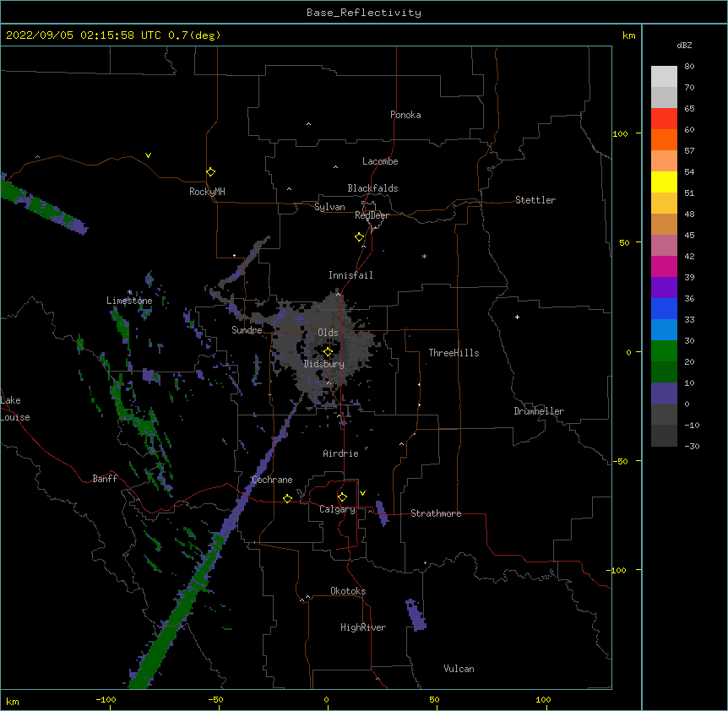The image size is (728, 711).
Task: Pick the purple legend swatch between 39 and 36
Action: pos(664,287)
